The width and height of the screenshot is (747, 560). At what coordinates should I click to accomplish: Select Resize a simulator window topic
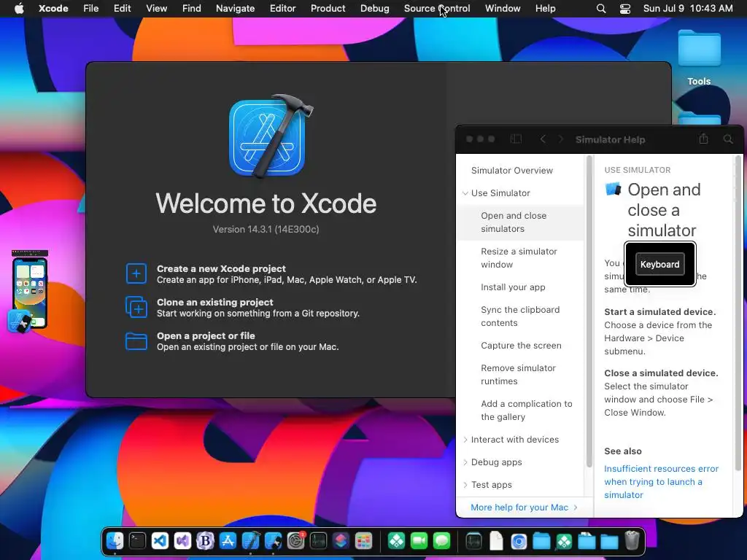click(x=519, y=258)
